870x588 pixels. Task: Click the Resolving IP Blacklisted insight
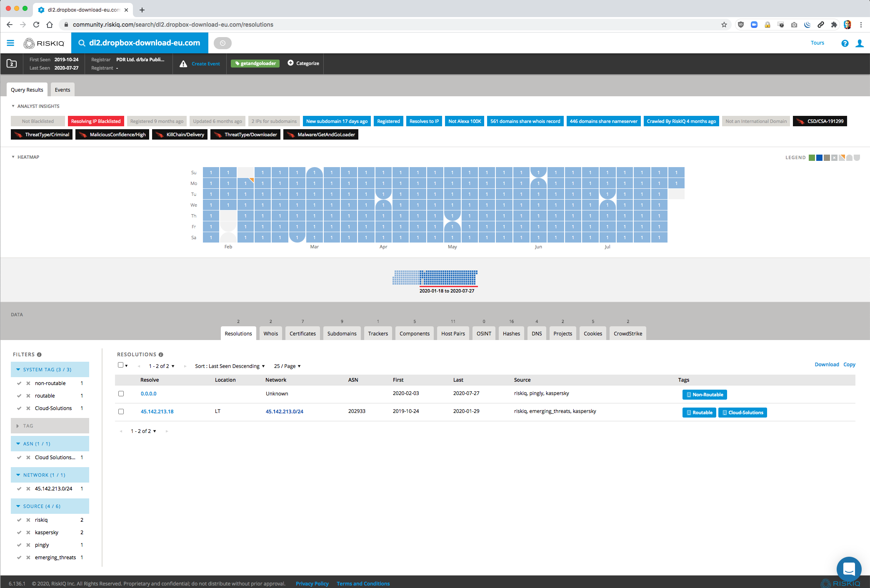[96, 121]
